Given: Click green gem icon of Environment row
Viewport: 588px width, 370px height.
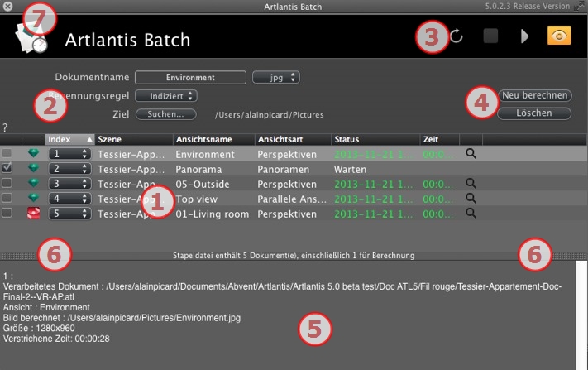Looking at the screenshot, I should point(33,153).
